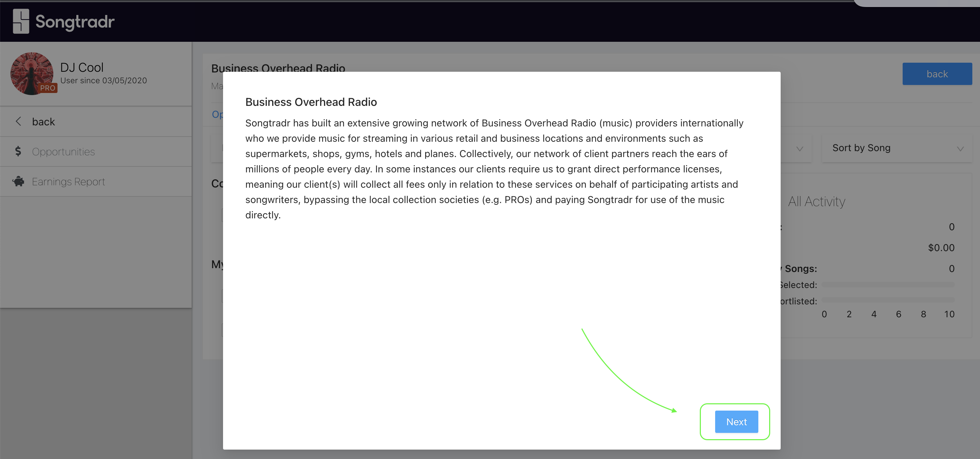Expand the dropdown left of Sort by Song

click(x=799, y=149)
